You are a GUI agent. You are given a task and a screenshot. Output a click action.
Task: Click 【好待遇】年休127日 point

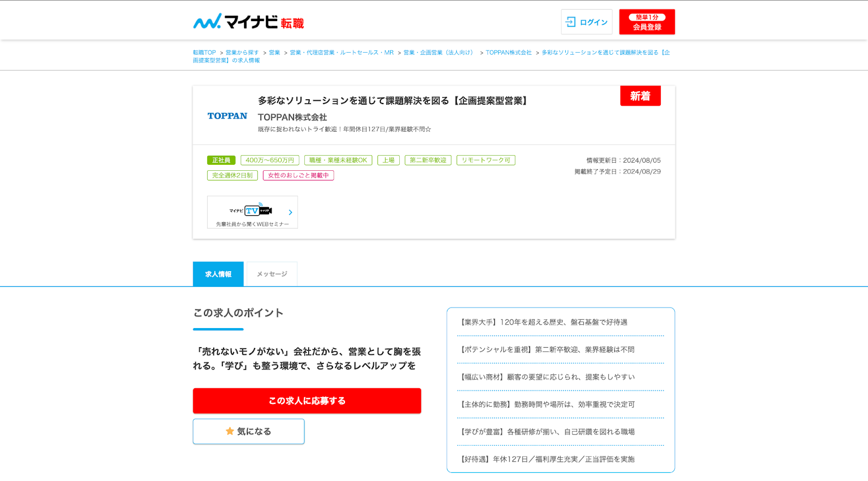(546, 459)
